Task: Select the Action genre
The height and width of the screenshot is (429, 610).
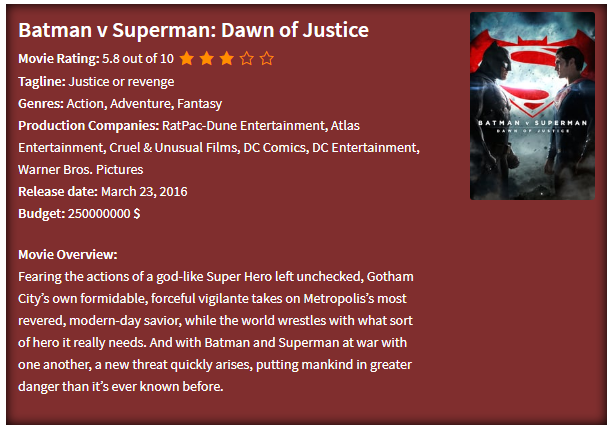Action: coord(85,104)
